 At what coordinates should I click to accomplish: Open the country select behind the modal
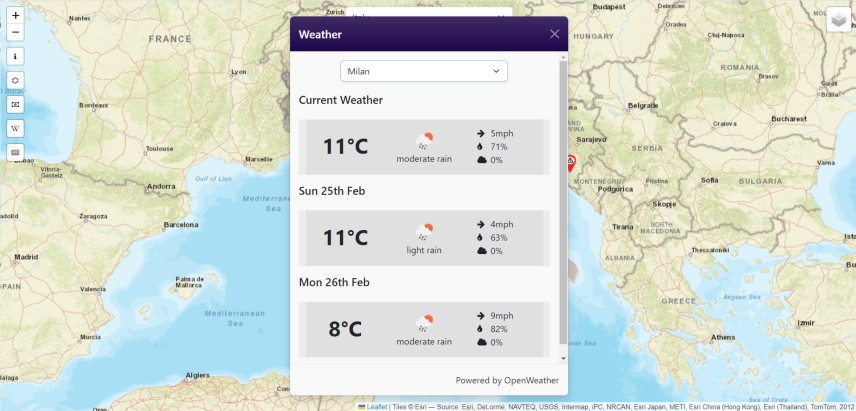429,12
